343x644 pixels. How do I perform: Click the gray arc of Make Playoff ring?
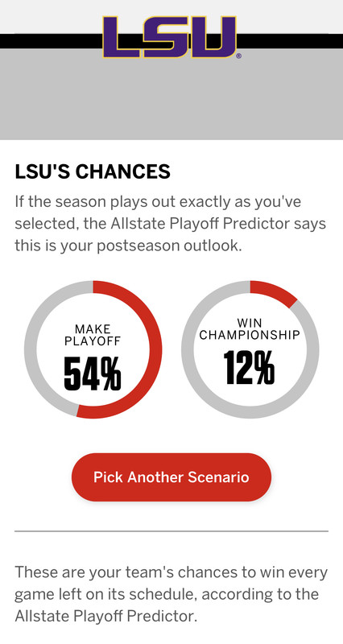click(31, 349)
